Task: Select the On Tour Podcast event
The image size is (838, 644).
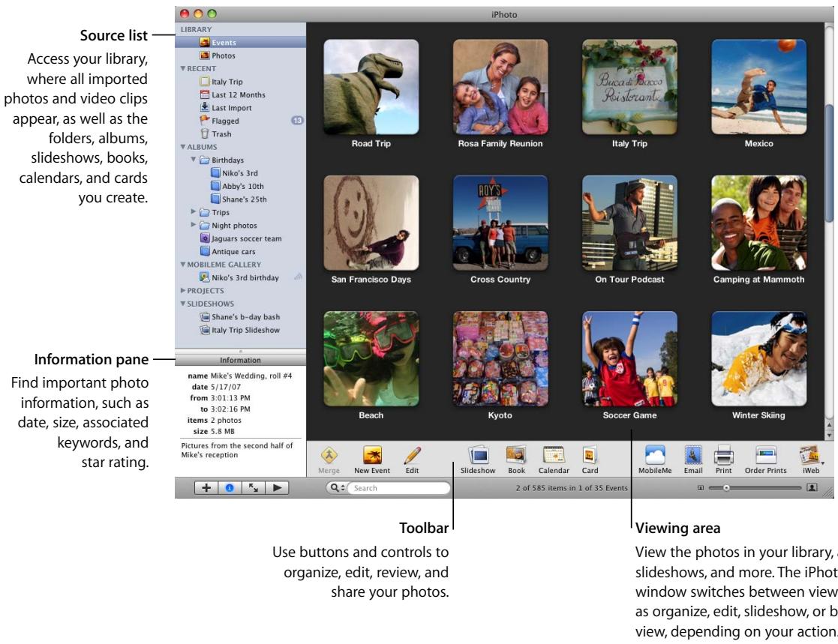Action: pyautogui.click(x=629, y=223)
